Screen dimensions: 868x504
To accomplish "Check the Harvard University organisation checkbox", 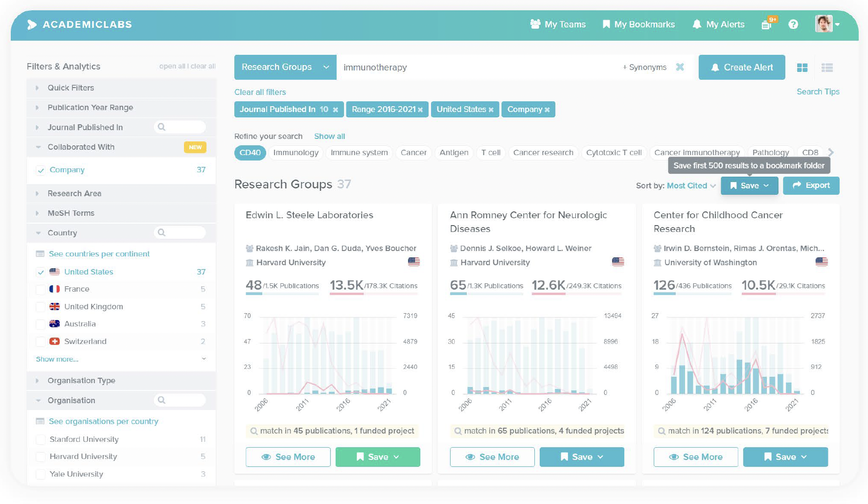I will [41, 457].
